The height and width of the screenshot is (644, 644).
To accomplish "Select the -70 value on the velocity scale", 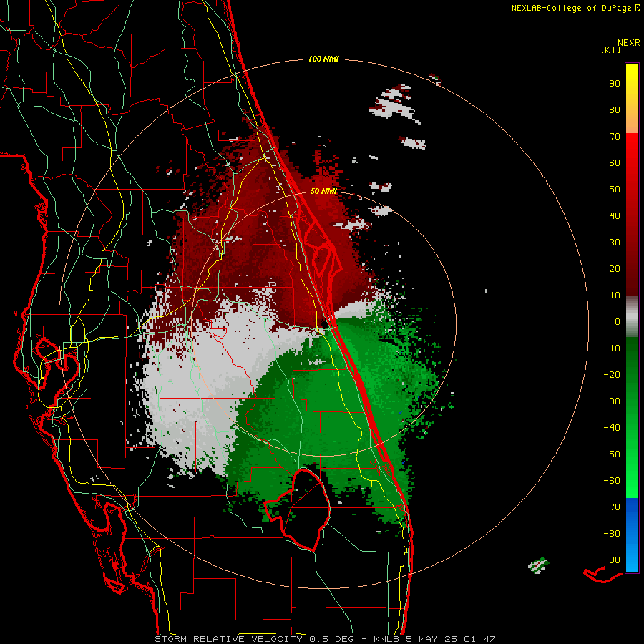I will click(612, 507).
